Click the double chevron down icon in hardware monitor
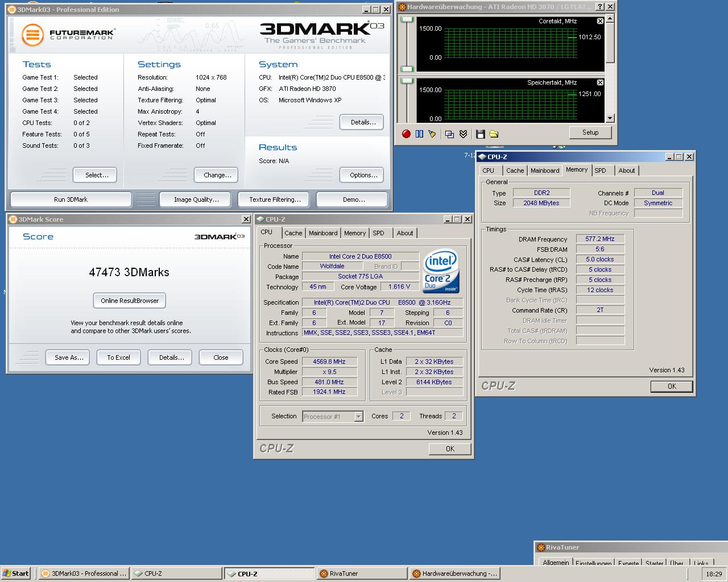 [463, 134]
